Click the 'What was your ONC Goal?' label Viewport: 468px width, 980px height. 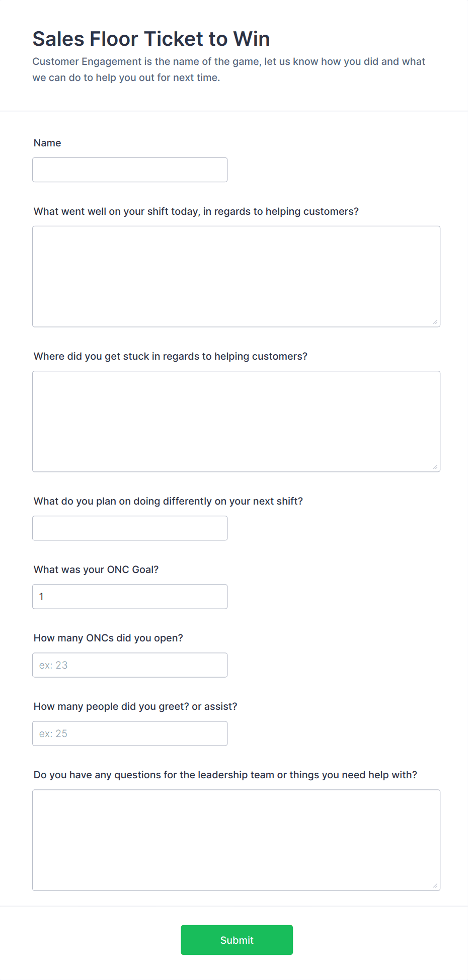click(96, 569)
